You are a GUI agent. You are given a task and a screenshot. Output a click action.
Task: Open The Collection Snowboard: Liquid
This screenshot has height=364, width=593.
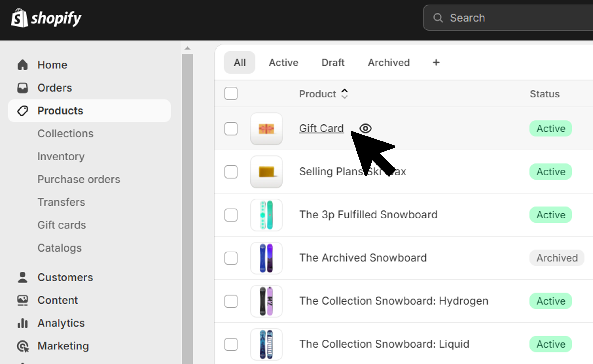384,344
